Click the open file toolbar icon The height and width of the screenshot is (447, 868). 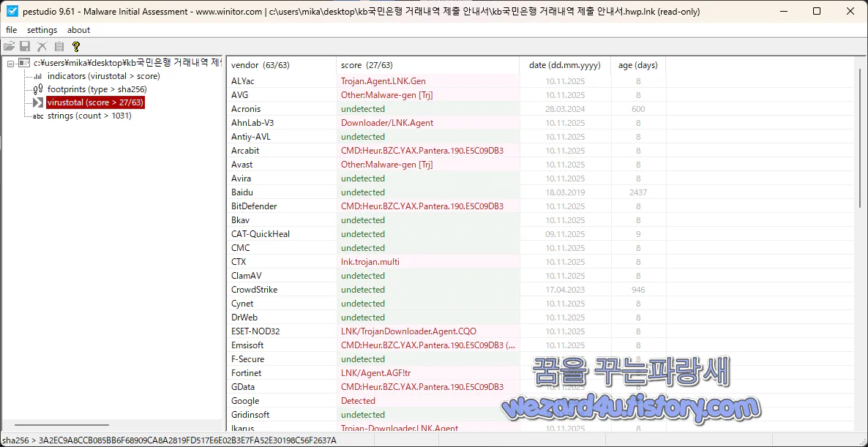coord(9,47)
